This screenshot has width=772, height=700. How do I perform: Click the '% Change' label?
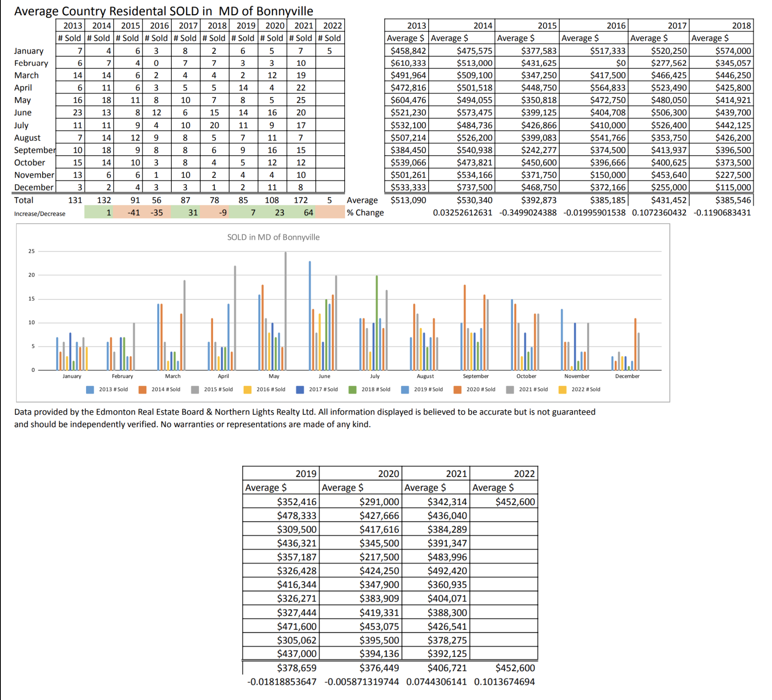[x=365, y=213]
